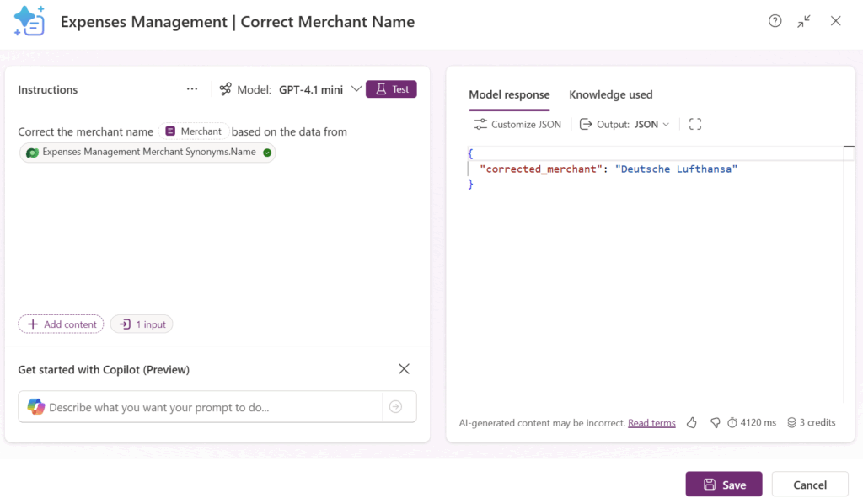Type in the Copilot description field
The image size is (863, 504).
[211, 407]
